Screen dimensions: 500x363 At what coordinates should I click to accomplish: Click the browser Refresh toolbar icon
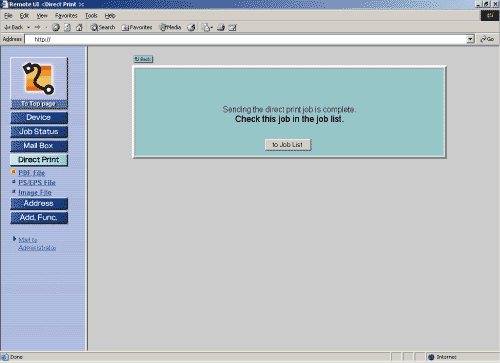[x=67, y=27]
